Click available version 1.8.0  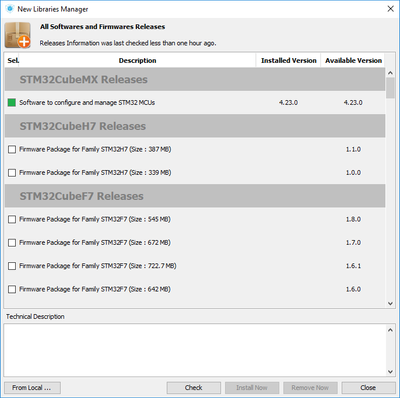(353, 219)
